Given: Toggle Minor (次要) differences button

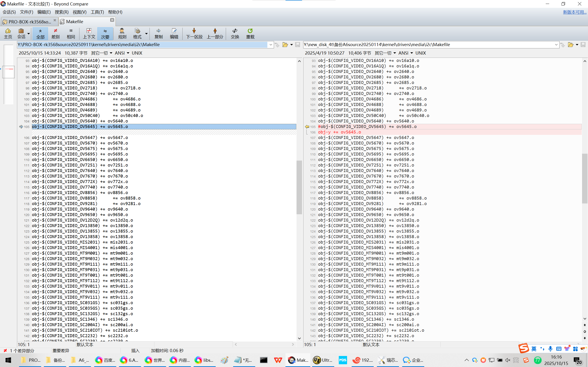Looking at the screenshot, I should [x=105, y=33].
